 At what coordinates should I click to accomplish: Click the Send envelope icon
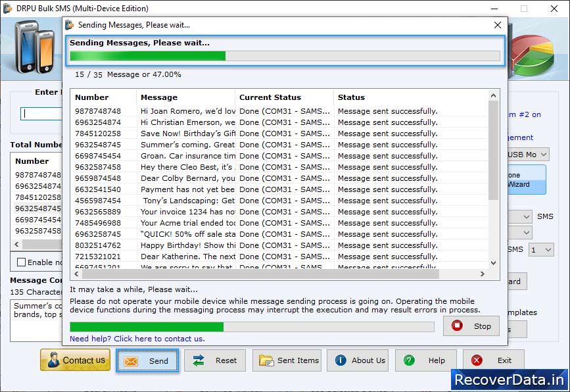coord(131,361)
